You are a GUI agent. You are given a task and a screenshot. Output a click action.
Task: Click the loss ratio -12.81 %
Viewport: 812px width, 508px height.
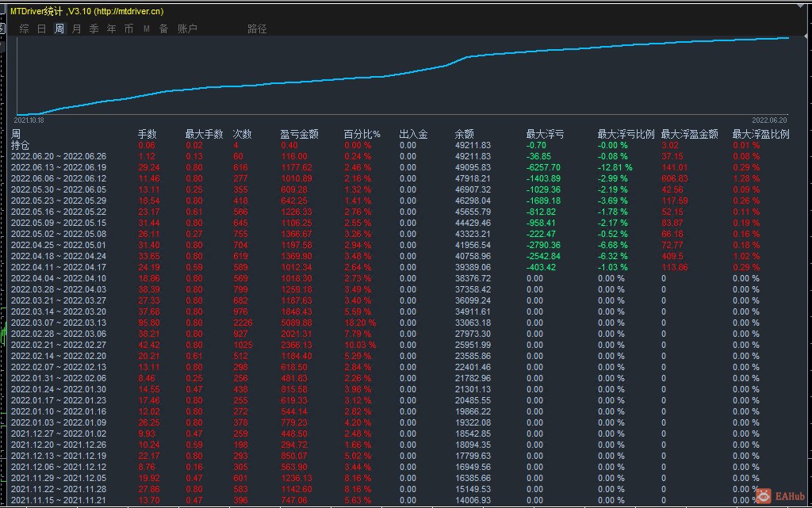(615, 167)
